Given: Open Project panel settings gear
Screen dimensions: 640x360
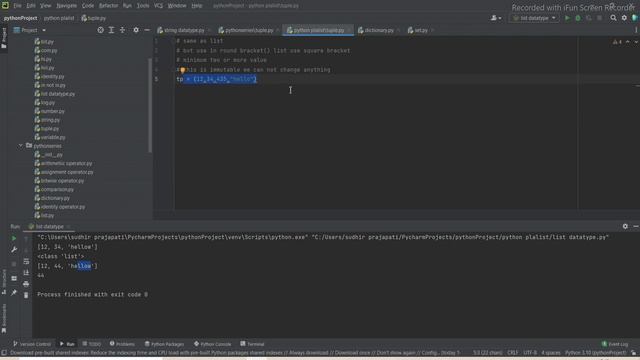Looking at the screenshot, I should (136, 30).
